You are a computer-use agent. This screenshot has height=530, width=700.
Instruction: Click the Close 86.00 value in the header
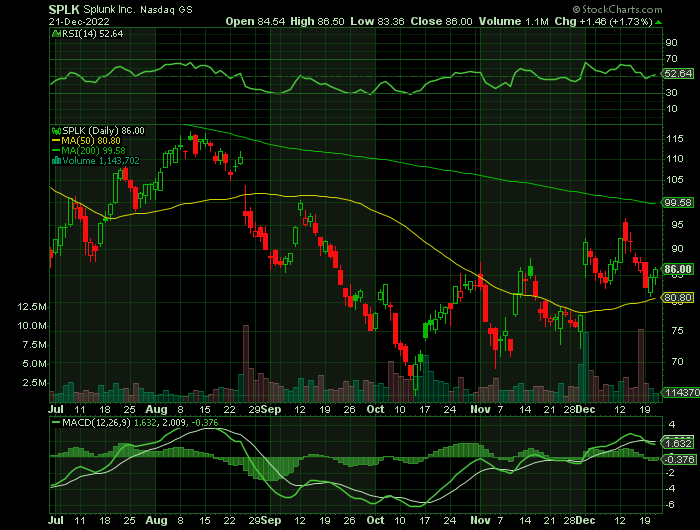click(x=441, y=21)
